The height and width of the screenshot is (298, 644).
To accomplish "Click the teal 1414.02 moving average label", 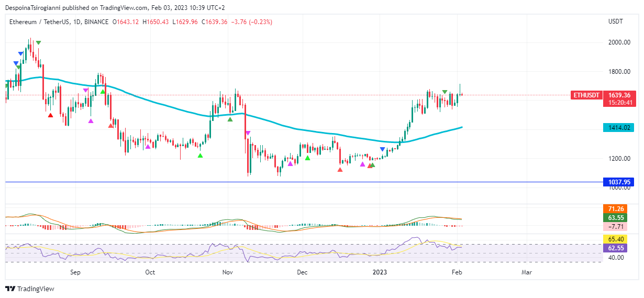I will coord(618,127).
